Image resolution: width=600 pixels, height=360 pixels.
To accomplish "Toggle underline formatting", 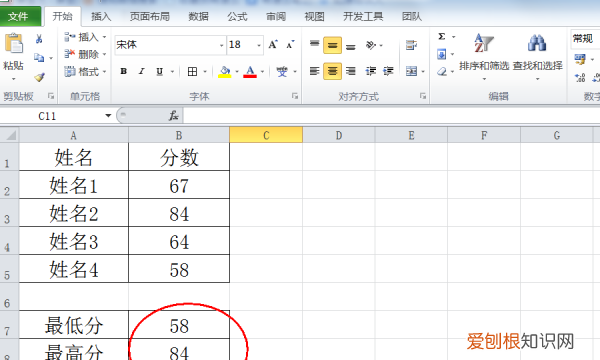I will click(160, 71).
